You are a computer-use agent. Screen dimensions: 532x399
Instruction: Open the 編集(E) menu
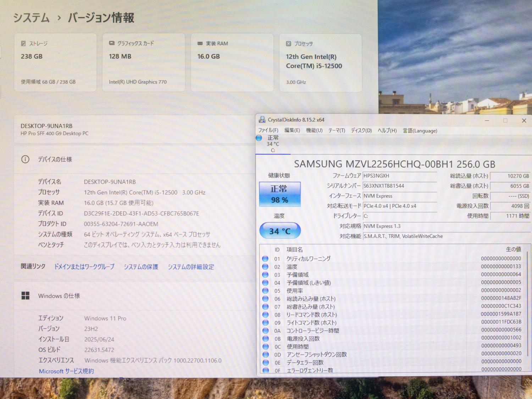[x=292, y=131]
